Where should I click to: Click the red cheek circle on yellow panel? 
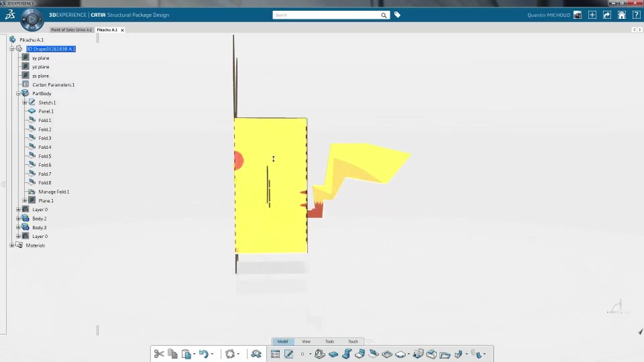(239, 160)
